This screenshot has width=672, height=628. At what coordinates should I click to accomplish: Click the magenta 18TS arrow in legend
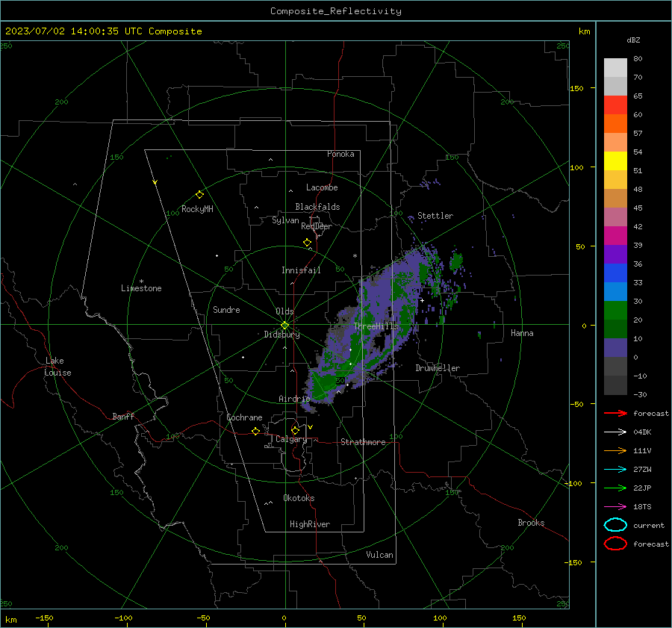click(x=615, y=507)
